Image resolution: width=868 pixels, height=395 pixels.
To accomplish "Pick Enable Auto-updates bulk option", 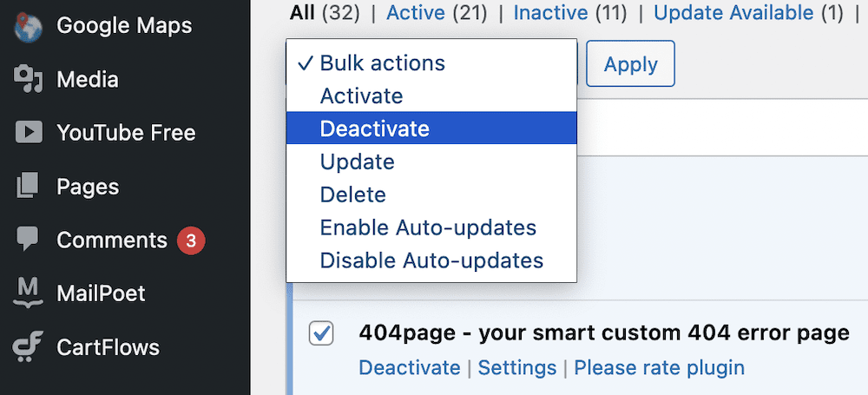I will (x=428, y=227).
